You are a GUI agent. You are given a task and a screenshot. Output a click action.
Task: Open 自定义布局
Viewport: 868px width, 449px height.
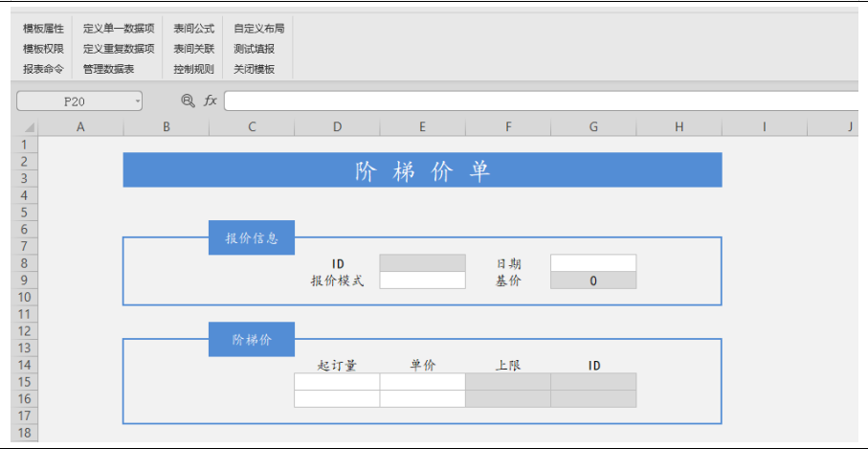click(x=258, y=29)
